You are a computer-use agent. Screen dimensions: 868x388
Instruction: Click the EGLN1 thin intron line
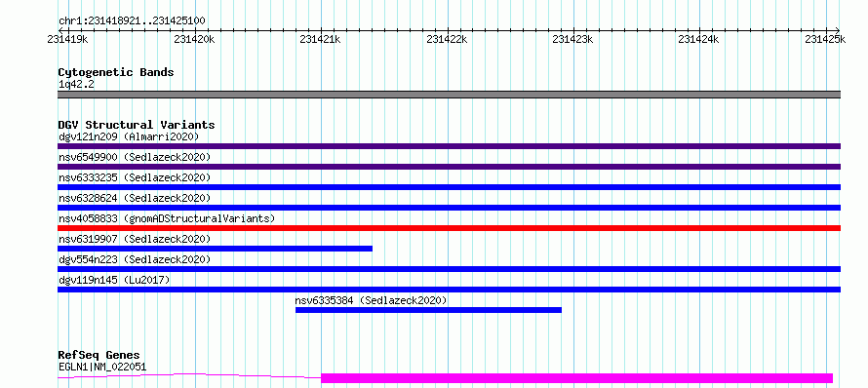point(189,376)
